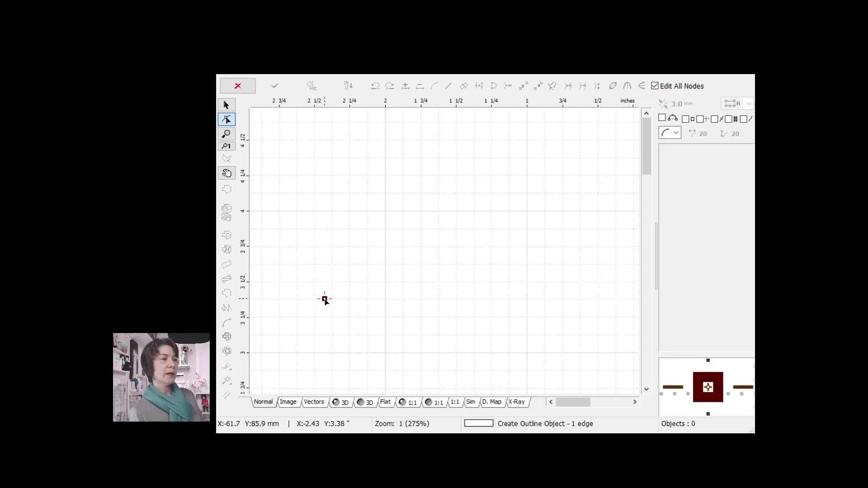The height and width of the screenshot is (488, 868).
Task: Open the curve type dropdown
Action: [x=670, y=133]
